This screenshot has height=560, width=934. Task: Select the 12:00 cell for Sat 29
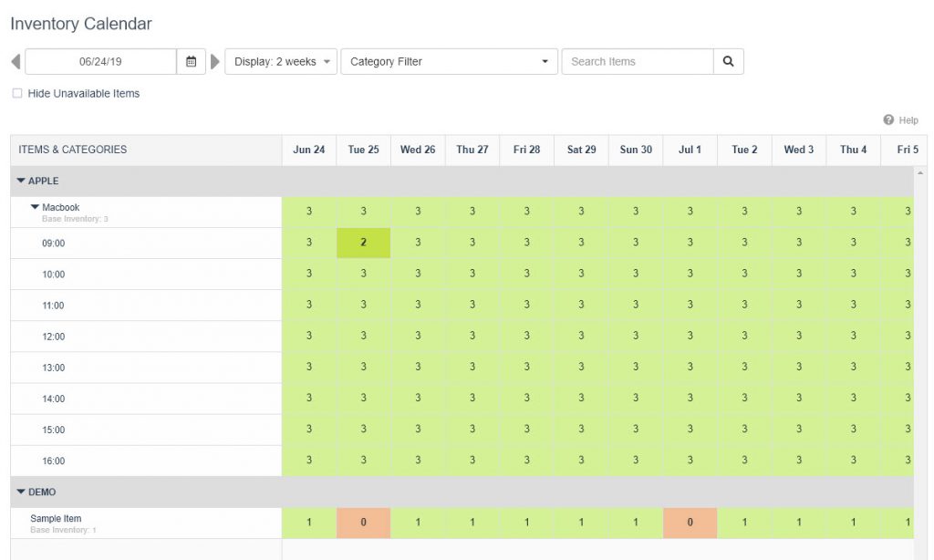(581, 336)
